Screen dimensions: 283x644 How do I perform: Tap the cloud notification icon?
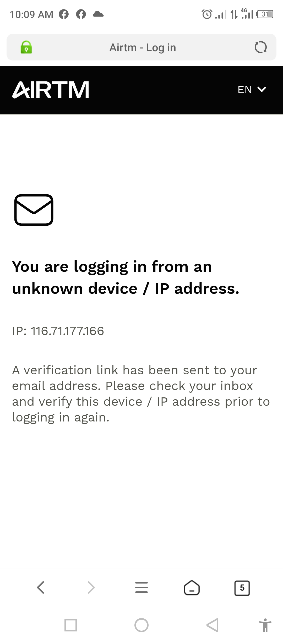pyautogui.click(x=98, y=14)
